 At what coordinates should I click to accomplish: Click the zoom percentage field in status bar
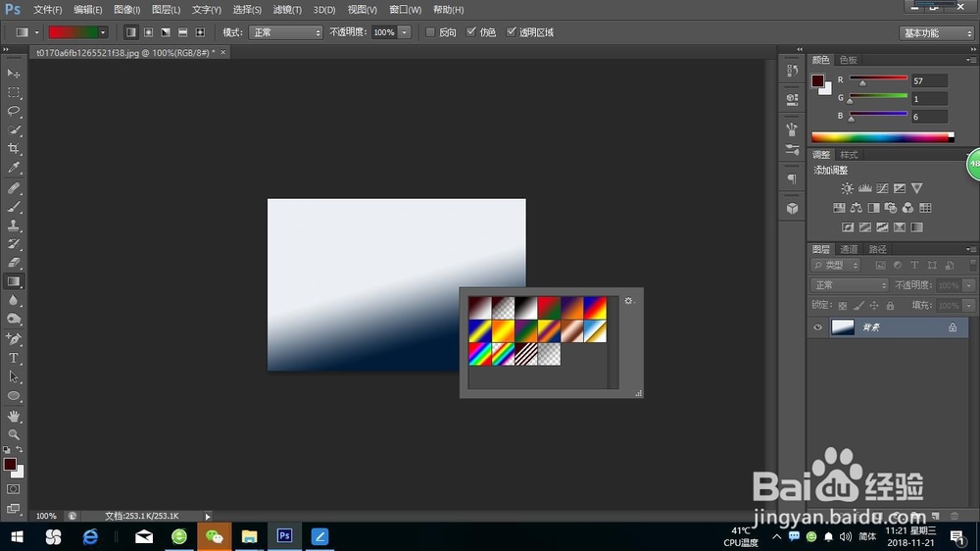click(46, 516)
